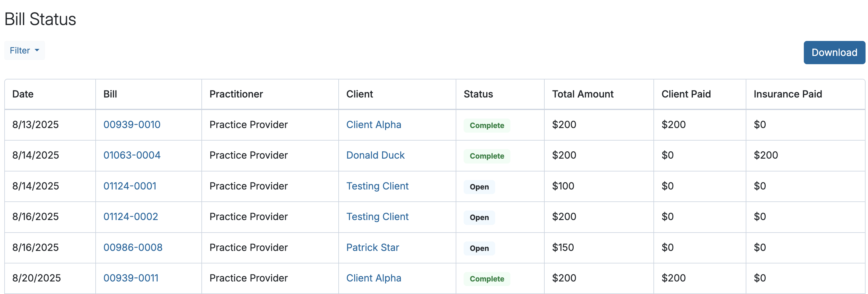Click the Status column header
Image resolution: width=868 pixels, height=294 pixels.
(x=478, y=94)
